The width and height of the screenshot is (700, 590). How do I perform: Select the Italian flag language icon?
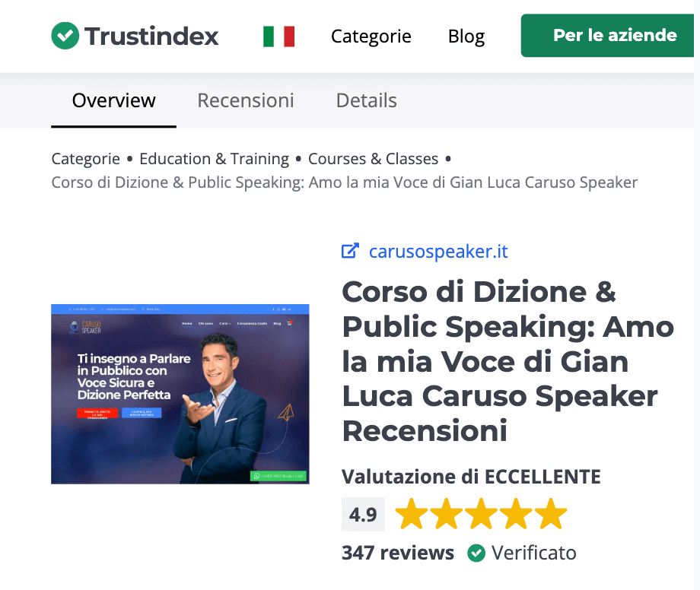pyautogui.click(x=279, y=36)
